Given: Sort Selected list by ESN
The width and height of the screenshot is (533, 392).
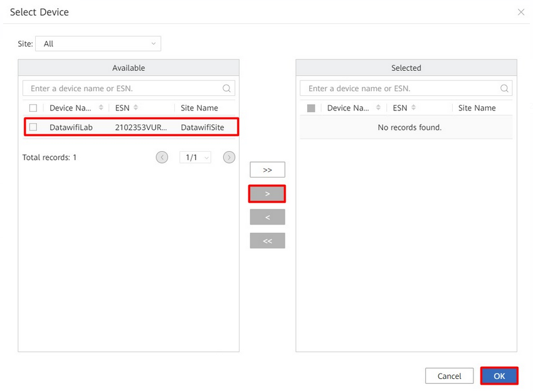Looking at the screenshot, I should 413,108.
